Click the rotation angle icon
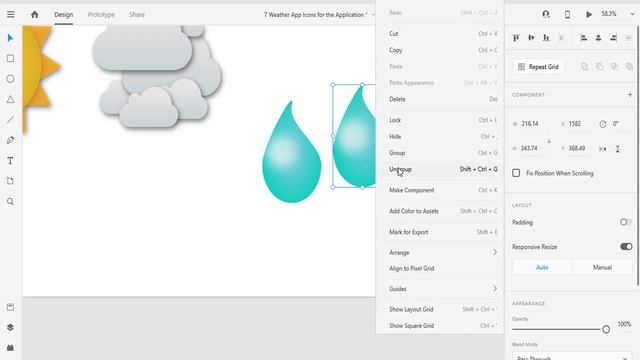The height and width of the screenshot is (360, 640). [603, 124]
